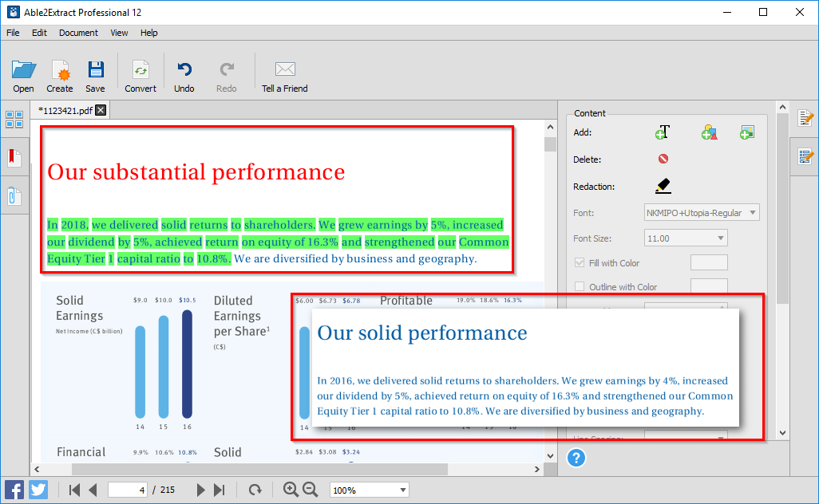Open the View menu
This screenshot has width=819, height=504.
[x=119, y=33]
